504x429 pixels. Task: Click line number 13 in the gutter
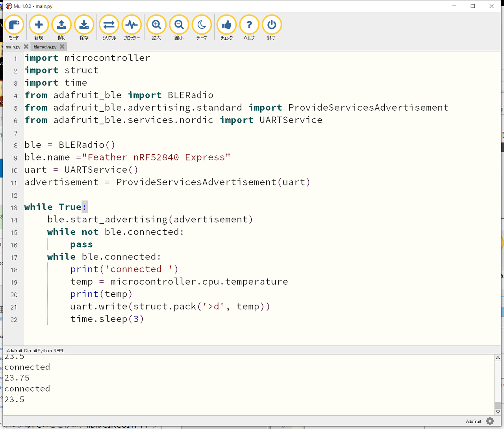[14, 208]
